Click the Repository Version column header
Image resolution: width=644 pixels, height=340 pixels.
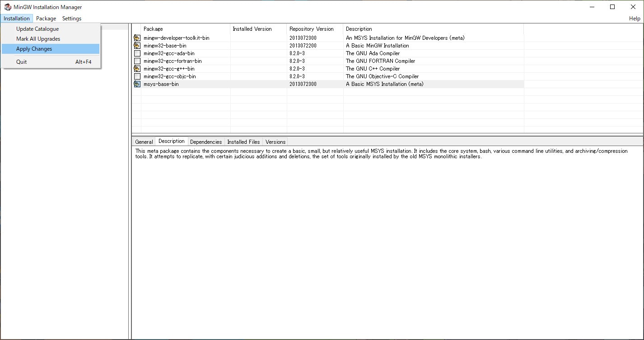click(x=315, y=29)
